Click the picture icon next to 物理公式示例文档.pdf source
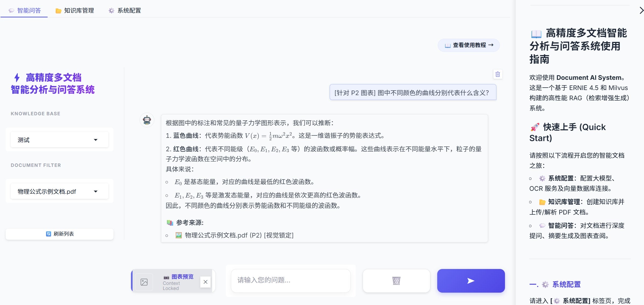This screenshot has height=305, width=644. 179,235
